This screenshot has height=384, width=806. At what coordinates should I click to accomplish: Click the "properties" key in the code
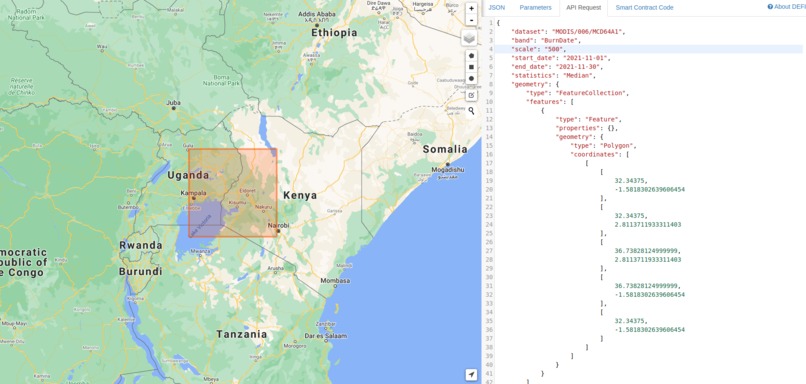tap(577, 128)
